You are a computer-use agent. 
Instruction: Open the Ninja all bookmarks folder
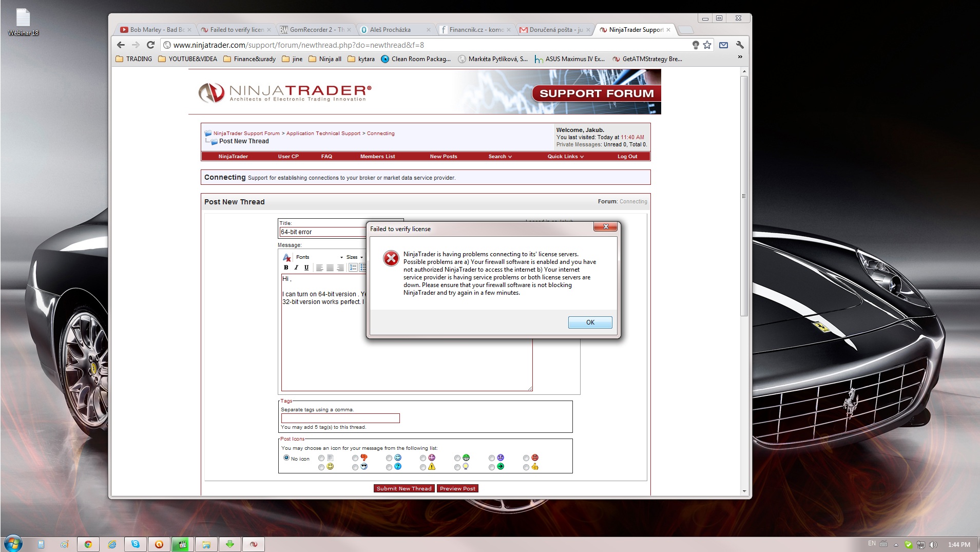tap(325, 59)
